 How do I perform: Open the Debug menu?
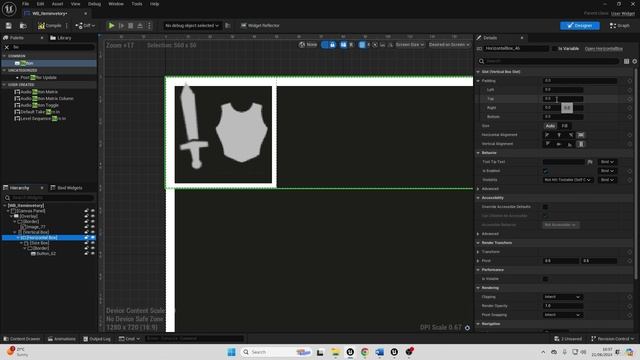[94, 4]
